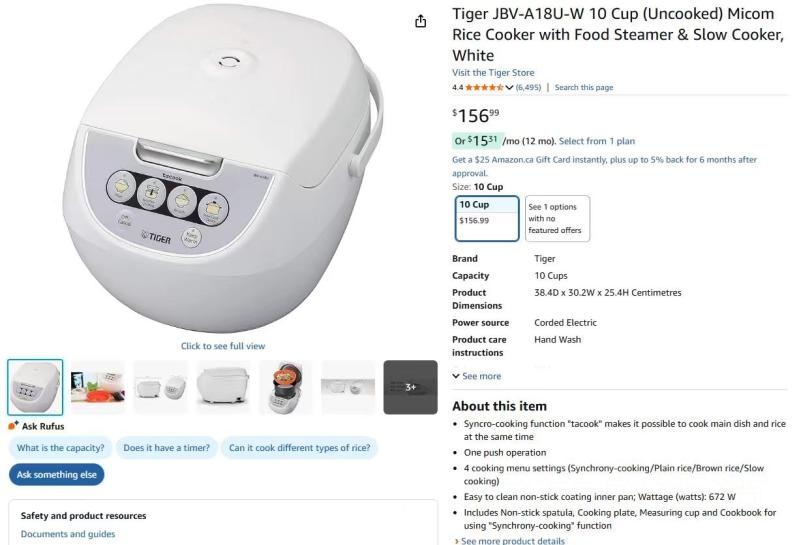
Task: Click the Ask Rufus sparkle icon
Action: (13, 426)
